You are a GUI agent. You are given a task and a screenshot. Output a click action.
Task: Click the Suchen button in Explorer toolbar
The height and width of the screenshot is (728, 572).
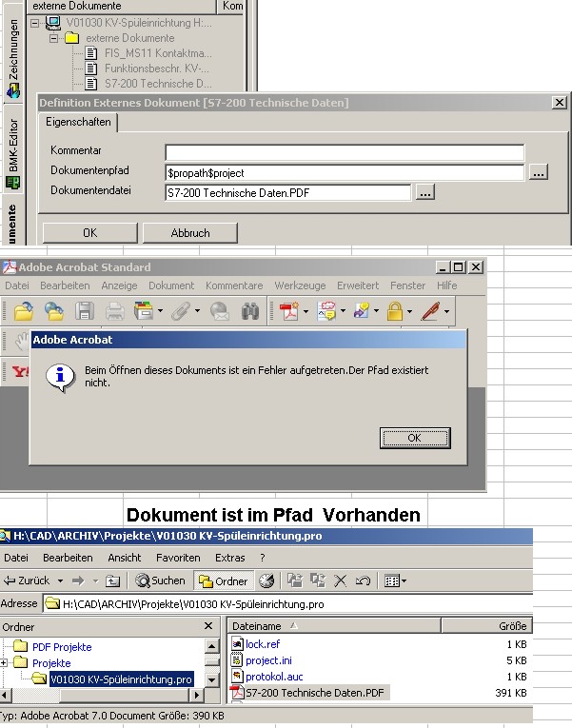[x=160, y=580]
